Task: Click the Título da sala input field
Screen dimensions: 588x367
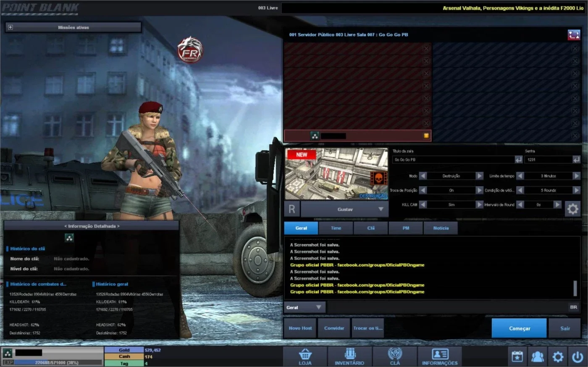Action: coord(454,160)
